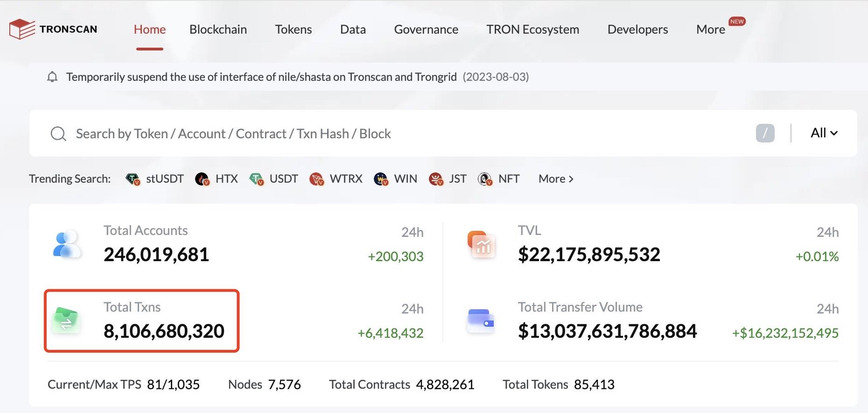Click the Total Accounts people icon

pyautogui.click(x=67, y=244)
